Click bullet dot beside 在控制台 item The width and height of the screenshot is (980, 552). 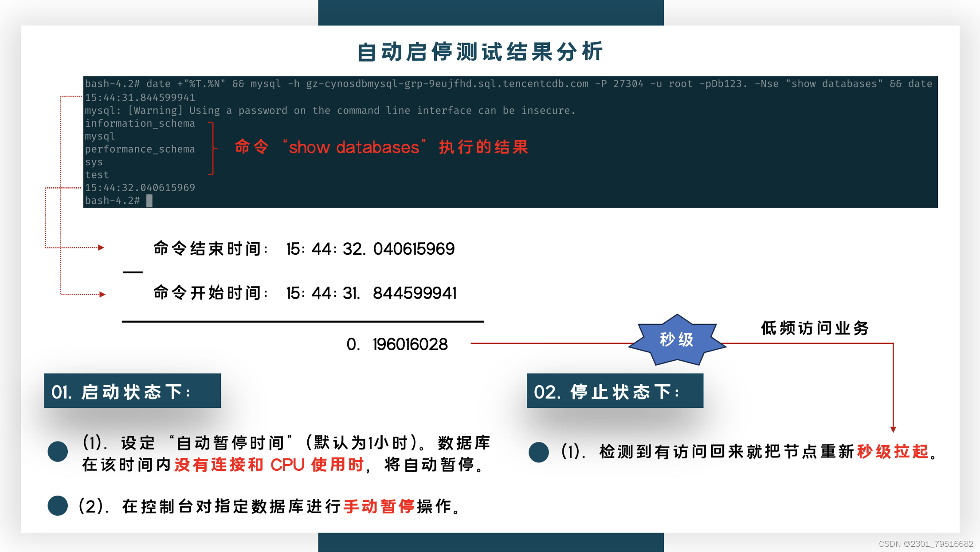pos(58,505)
